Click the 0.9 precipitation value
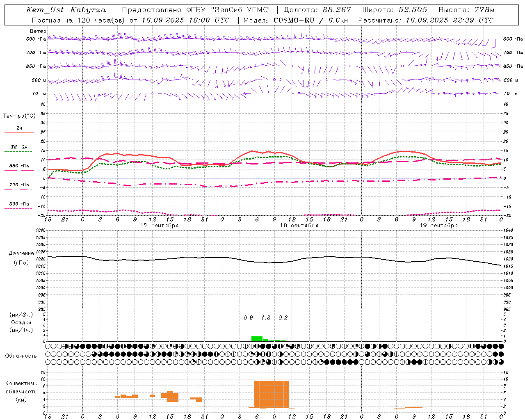The height and width of the screenshot is (420, 525). click(248, 318)
